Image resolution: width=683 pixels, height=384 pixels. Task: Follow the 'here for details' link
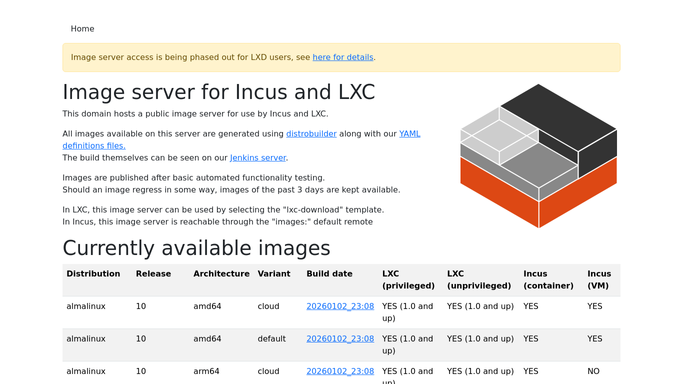coord(343,57)
